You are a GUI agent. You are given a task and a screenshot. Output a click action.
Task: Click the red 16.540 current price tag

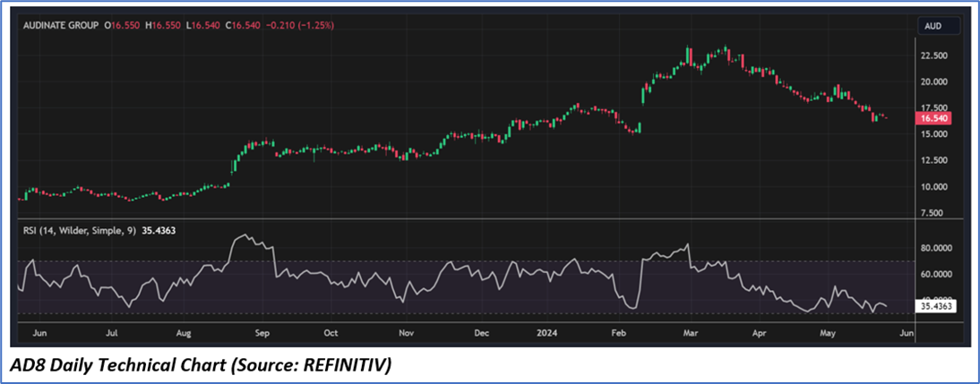point(934,118)
